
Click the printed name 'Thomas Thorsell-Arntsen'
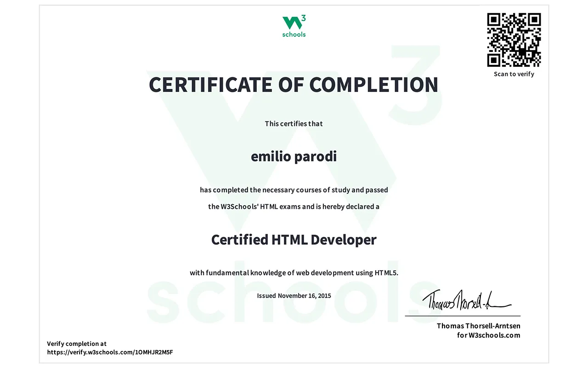pyautogui.click(x=478, y=326)
